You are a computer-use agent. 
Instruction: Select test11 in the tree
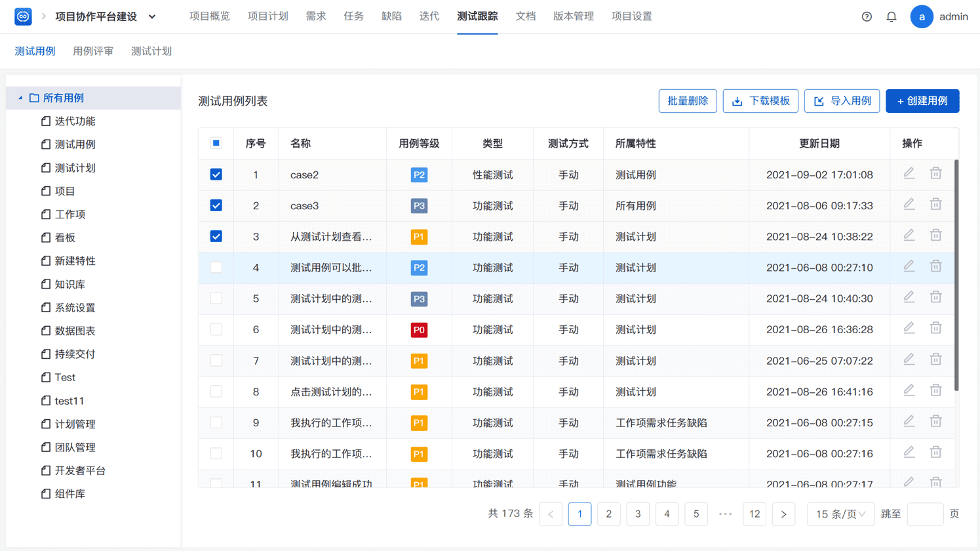(x=69, y=401)
